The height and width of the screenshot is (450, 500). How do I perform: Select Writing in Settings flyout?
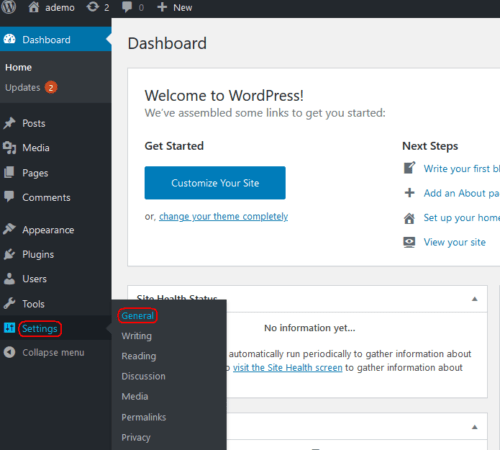tap(136, 336)
